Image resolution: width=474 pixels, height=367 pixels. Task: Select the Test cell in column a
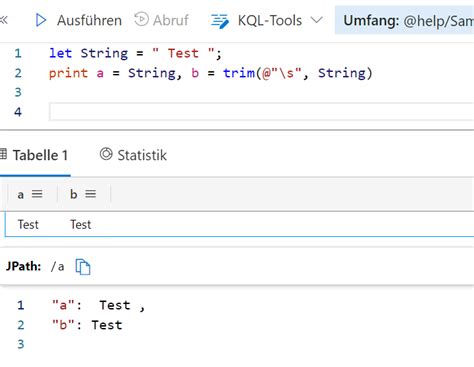click(28, 224)
